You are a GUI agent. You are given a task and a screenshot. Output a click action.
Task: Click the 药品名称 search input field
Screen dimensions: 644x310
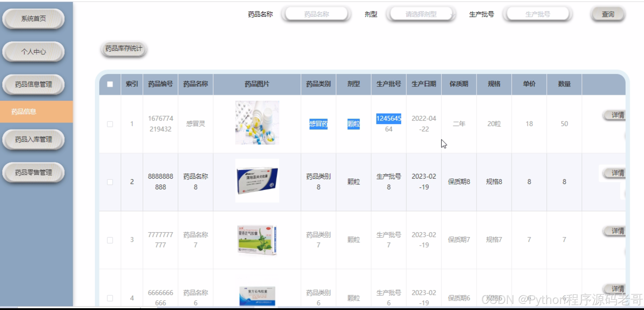tap(316, 14)
